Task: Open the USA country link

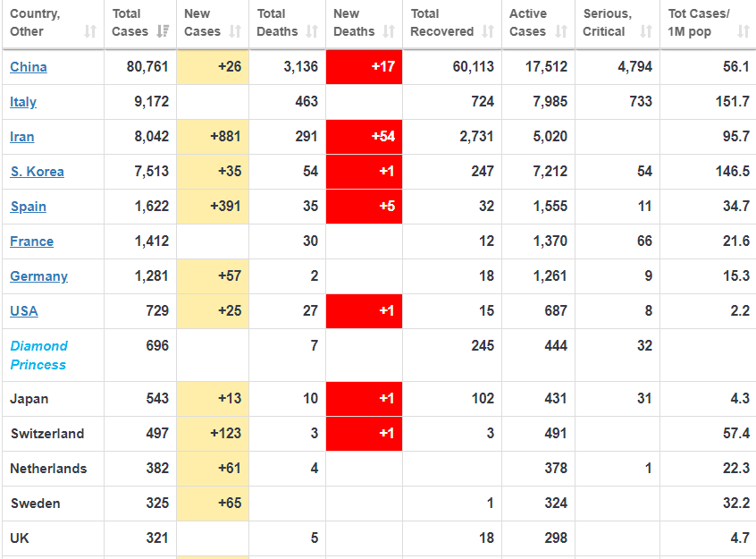Action: point(24,311)
